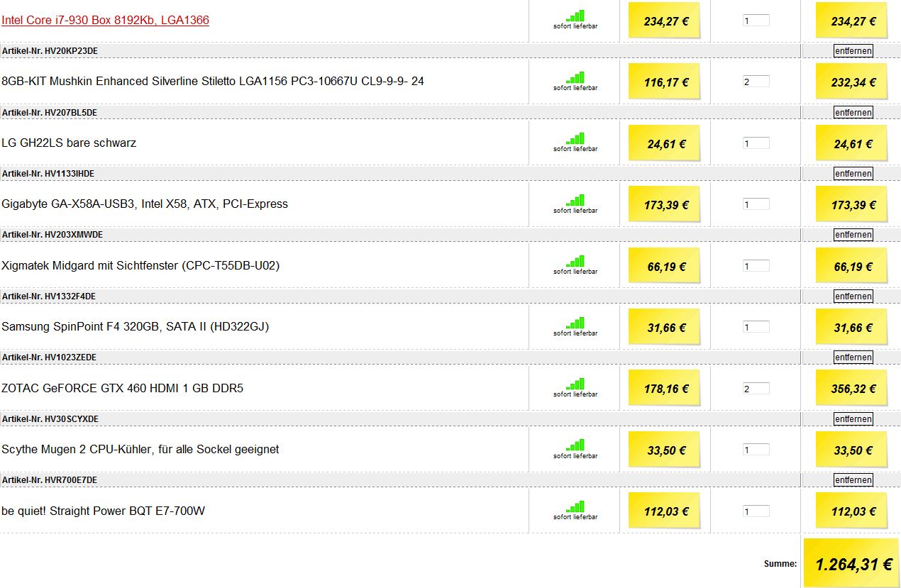Edit quantity field for Scythe Mugen 2 cooler
The width and height of the screenshot is (901, 588).
pyautogui.click(x=756, y=450)
